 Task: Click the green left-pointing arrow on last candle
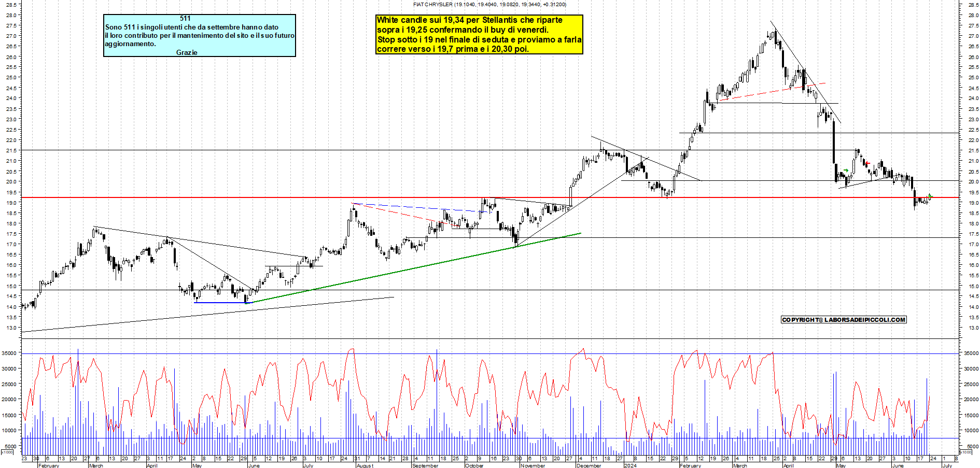(930, 196)
